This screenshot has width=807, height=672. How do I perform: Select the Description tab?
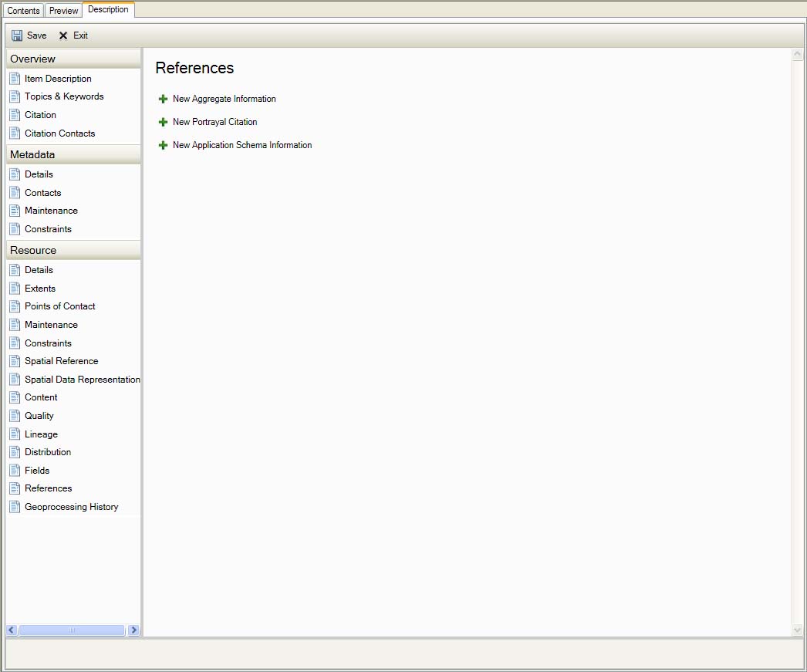click(108, 10)
